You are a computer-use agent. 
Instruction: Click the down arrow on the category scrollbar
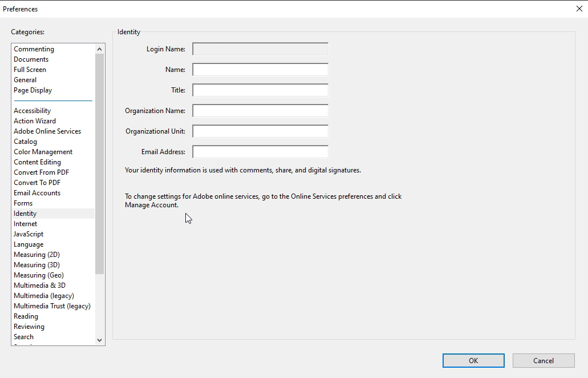click(x=99, y=340)
